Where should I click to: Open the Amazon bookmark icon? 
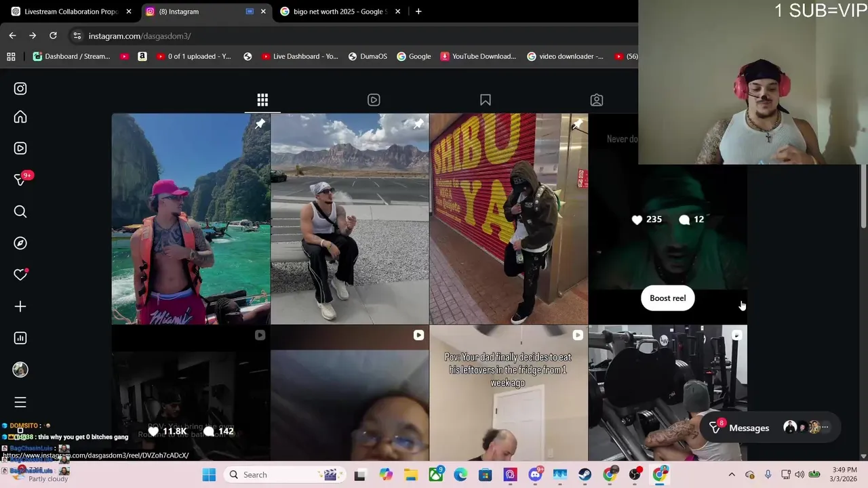coord(142,56)
